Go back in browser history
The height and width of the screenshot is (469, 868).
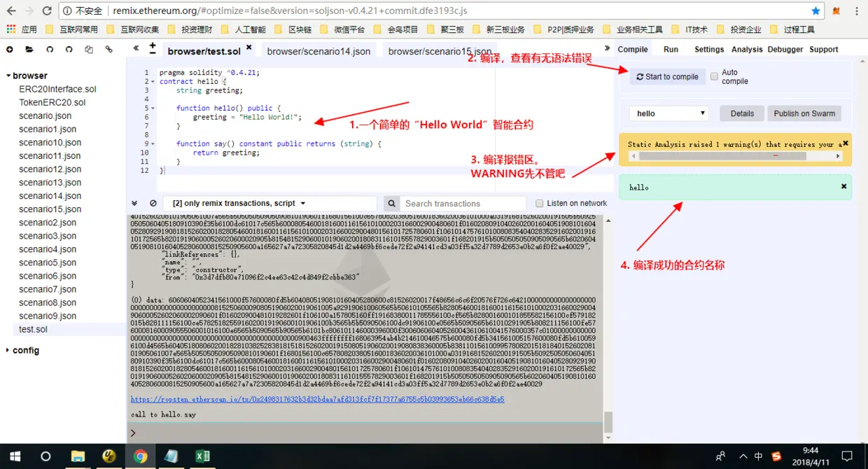[12, 11]
